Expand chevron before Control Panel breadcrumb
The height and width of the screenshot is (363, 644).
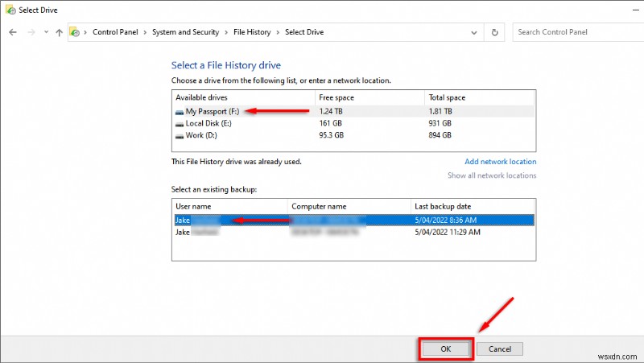pos(85,32)
